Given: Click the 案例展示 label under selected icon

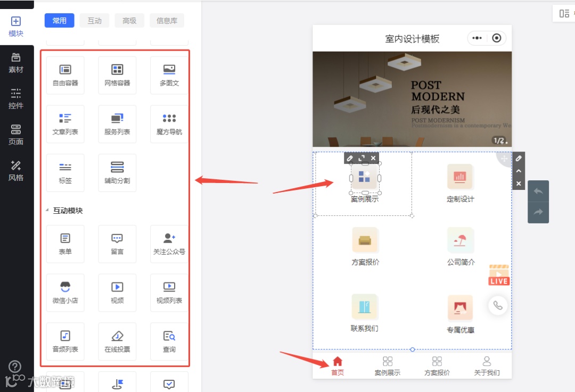Looking at the screenshot, I should click(365, 199).
